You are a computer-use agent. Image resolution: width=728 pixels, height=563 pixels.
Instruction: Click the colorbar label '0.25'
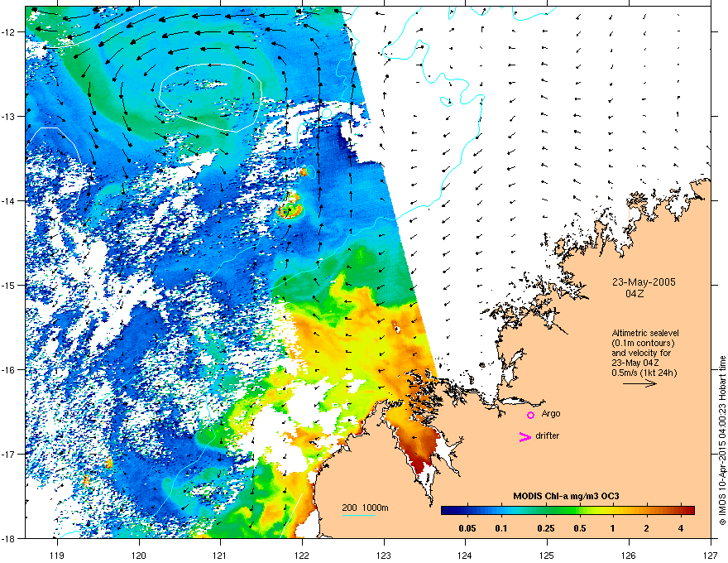[546, 528]
